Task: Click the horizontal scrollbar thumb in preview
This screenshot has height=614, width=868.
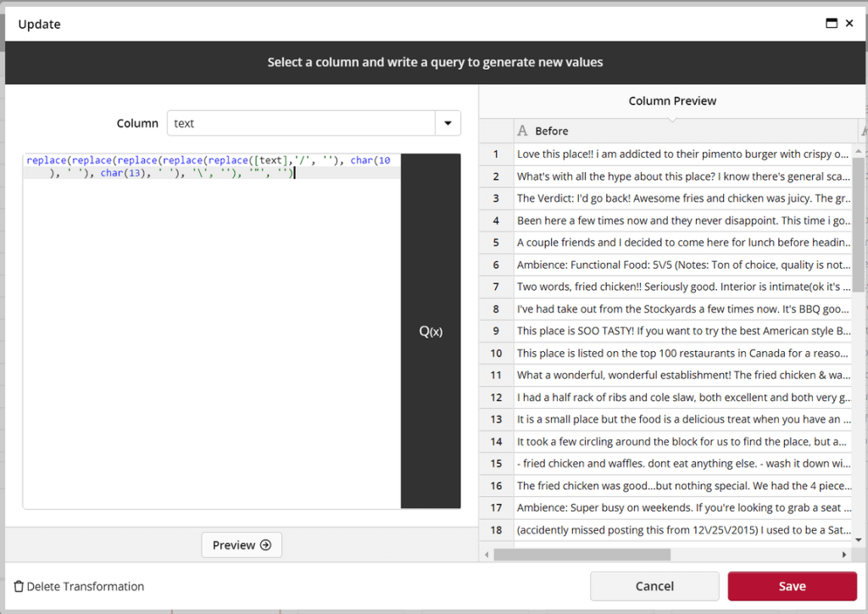Action: (581, 554)
